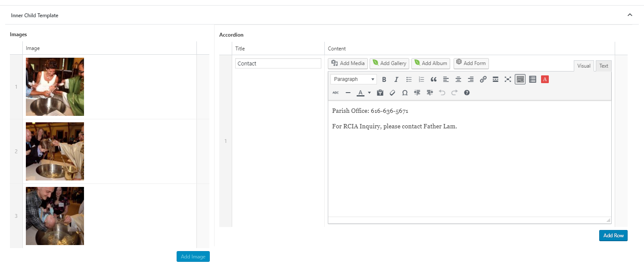
Task: Open the text color dropdown arrow
Action: pos(369,93)
